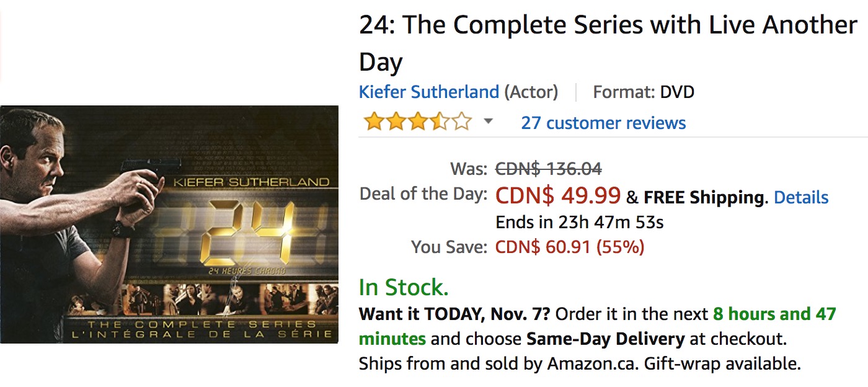Click the crossed-out CDN$ 136.04 price
868x387 pixels.
[x=548, y=169]
